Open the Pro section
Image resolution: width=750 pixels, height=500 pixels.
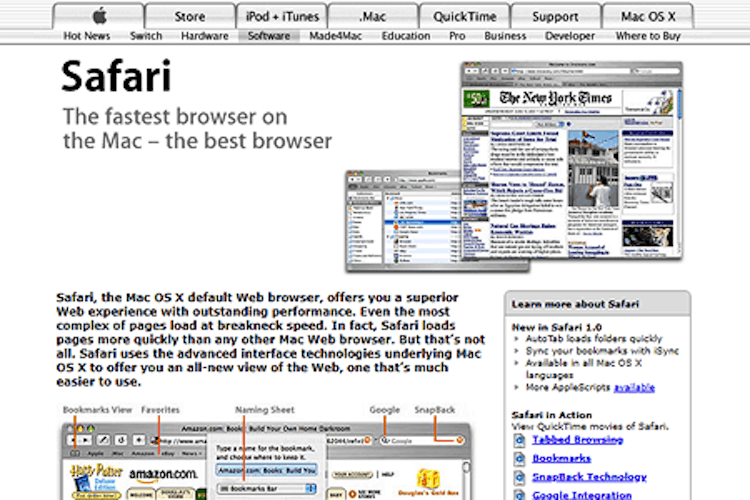457,36
